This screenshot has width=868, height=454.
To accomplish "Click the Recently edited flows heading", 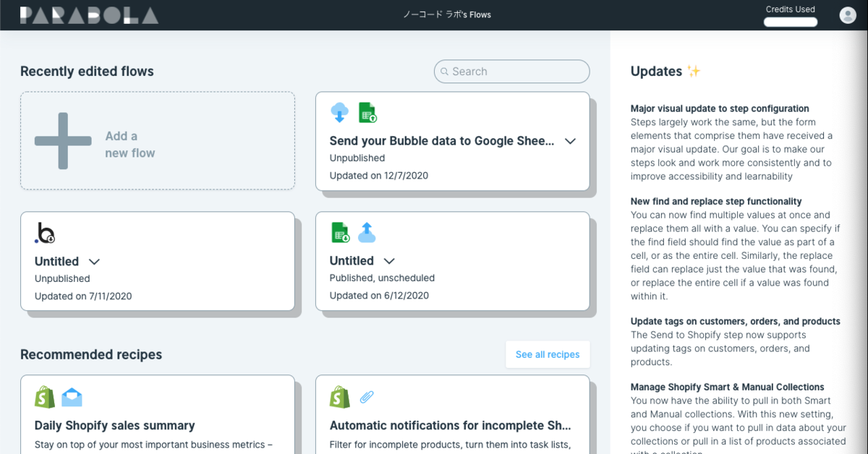I will (x=87, y=72).
